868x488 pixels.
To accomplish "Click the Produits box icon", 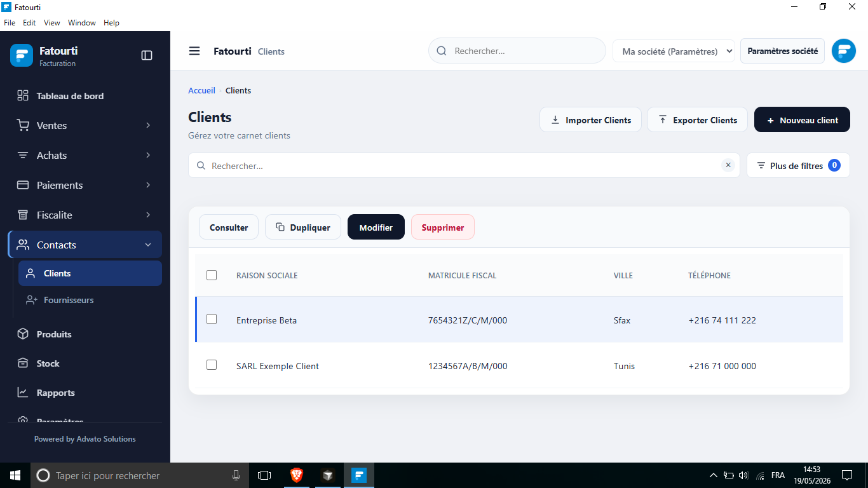I will (x=23, y=334).
